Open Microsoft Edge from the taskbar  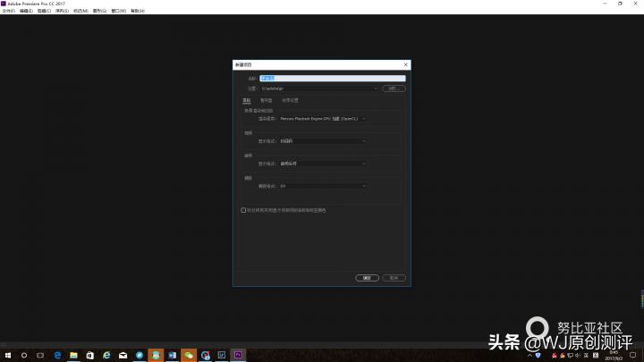[x=57, y=355]
